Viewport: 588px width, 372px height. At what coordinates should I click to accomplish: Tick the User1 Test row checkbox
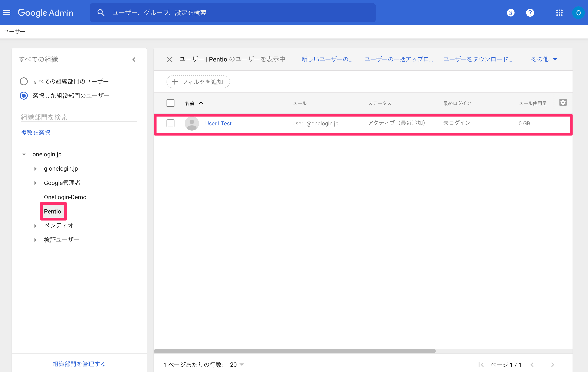pos(170,123)
